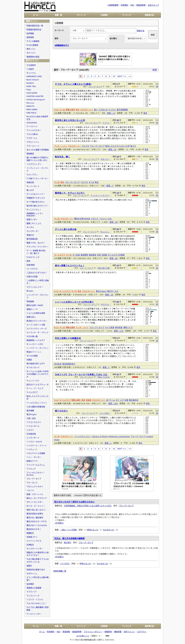The width and height of the screenshot is (185, 644).
Task: Click the 検索ワード input field
Action: pos(111,30)
